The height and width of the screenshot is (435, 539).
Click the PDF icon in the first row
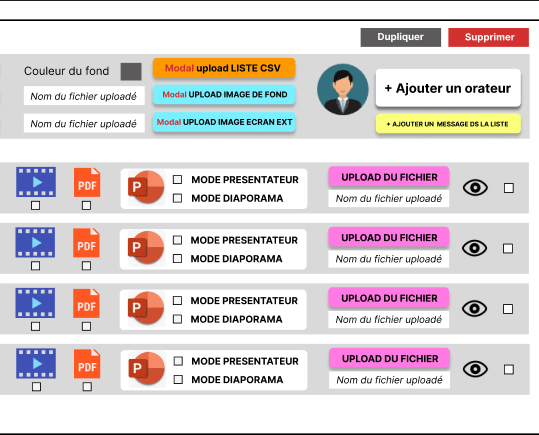click(x=87, y=182)
